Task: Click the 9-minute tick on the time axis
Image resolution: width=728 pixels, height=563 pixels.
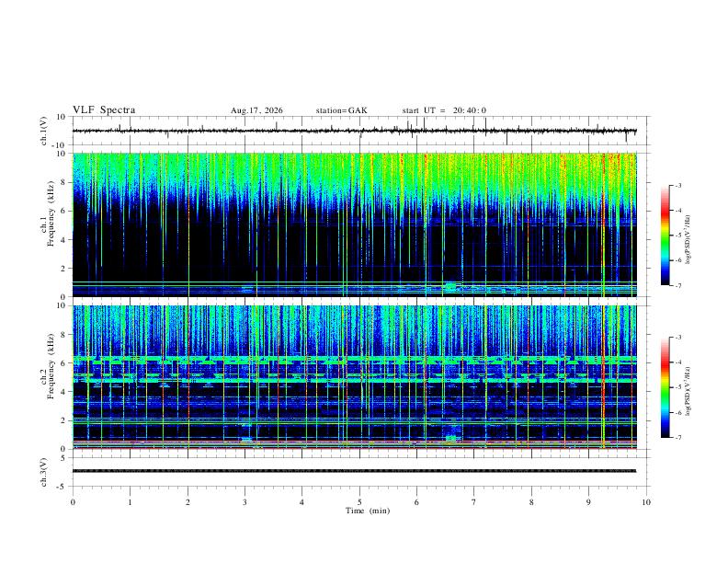Action: [x=588, y=502]
